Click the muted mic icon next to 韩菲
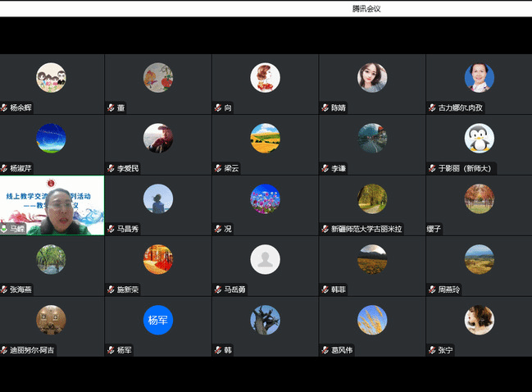This screenshot has width=532, height=392. [325, 289]
